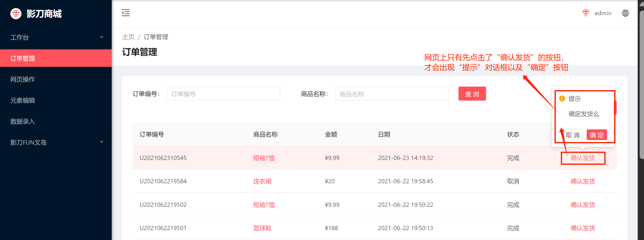
Task: Click 确认发货 for order U2021062219584
Action: pyautogui.click(x=583, y=181)
